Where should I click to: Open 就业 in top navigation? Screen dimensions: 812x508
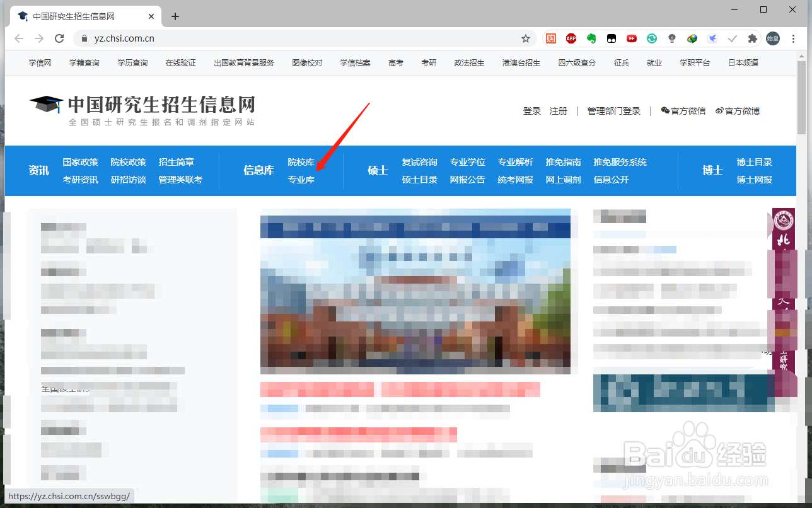click(654, 63)
